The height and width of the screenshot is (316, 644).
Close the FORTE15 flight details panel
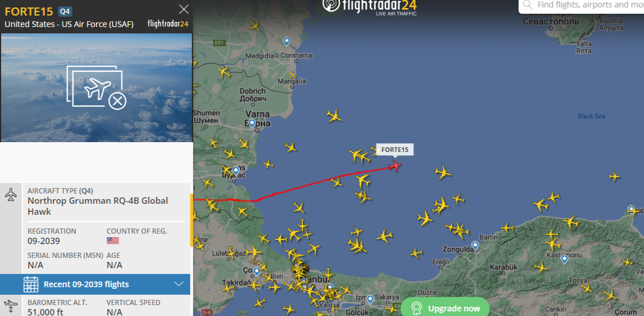click(x=184, y=9)
